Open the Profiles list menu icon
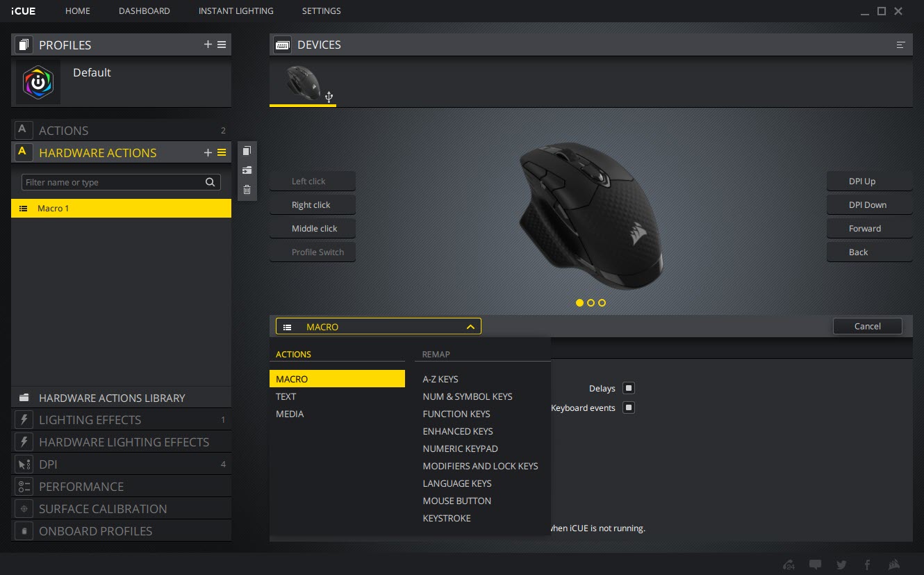 coord(222,44)
